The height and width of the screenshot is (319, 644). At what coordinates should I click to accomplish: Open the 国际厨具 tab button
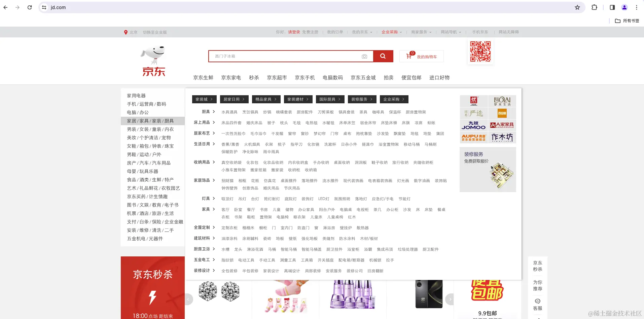(330, 99)
